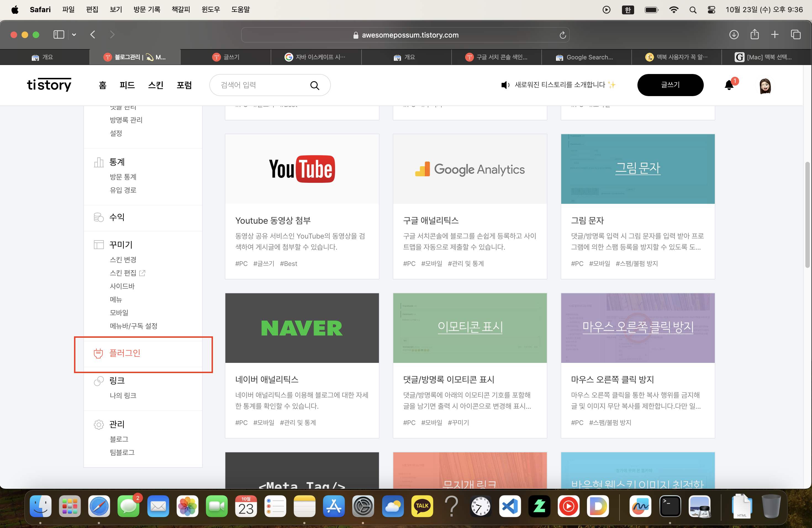This screenshot has width=812, height=528.
Task: Click the page vertical scrollbar
Action: 807,215
